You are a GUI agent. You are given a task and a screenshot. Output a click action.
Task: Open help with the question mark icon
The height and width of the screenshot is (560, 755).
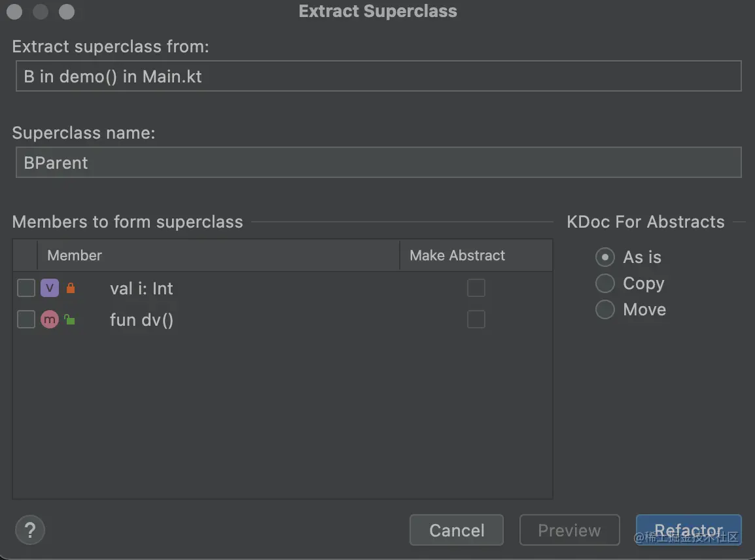tap(29, 530)
